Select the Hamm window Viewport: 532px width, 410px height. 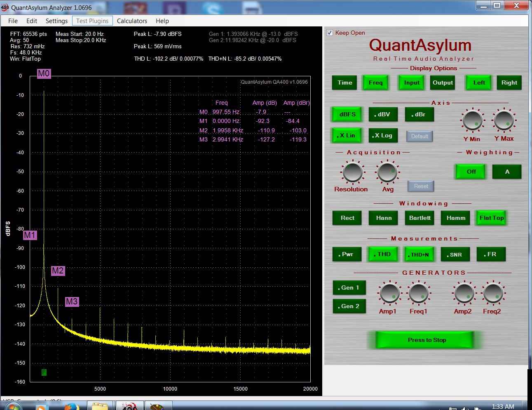(456, 218)
